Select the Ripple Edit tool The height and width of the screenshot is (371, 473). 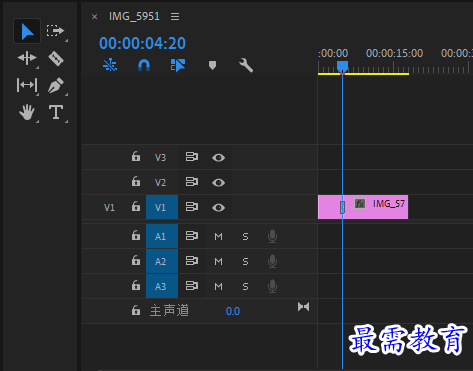[27, 58]
